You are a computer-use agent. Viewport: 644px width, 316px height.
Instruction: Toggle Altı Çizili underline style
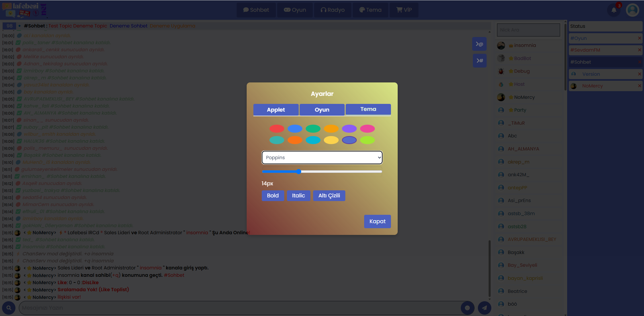pos(329,196)
